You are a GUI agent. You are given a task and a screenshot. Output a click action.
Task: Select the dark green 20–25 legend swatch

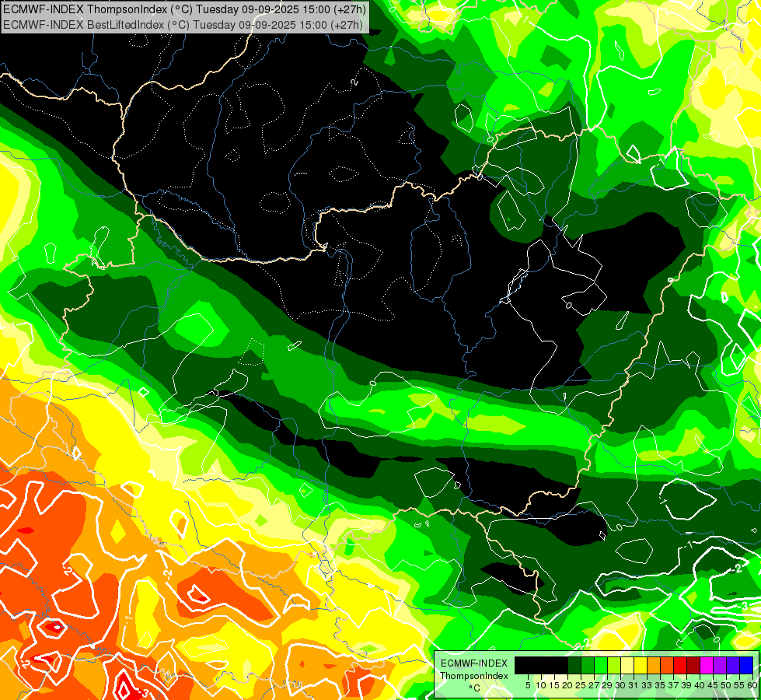(x=574, y=665)
